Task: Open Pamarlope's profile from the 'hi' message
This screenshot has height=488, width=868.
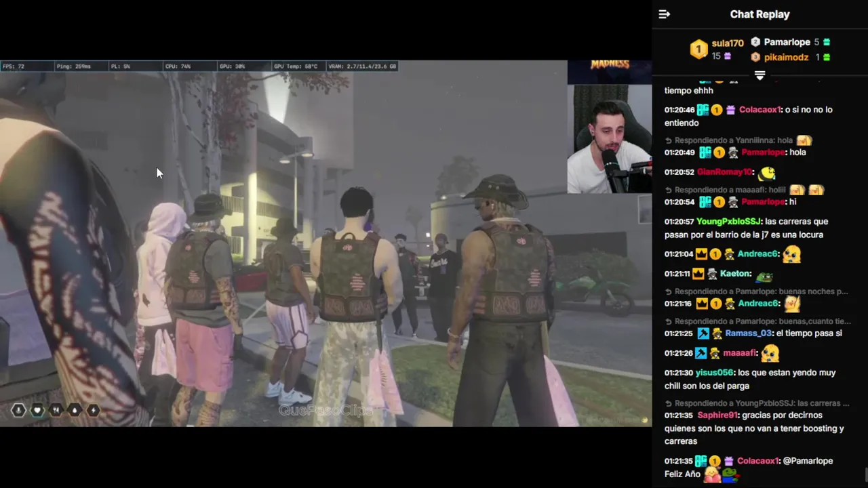Action: (x=763, y=202)
